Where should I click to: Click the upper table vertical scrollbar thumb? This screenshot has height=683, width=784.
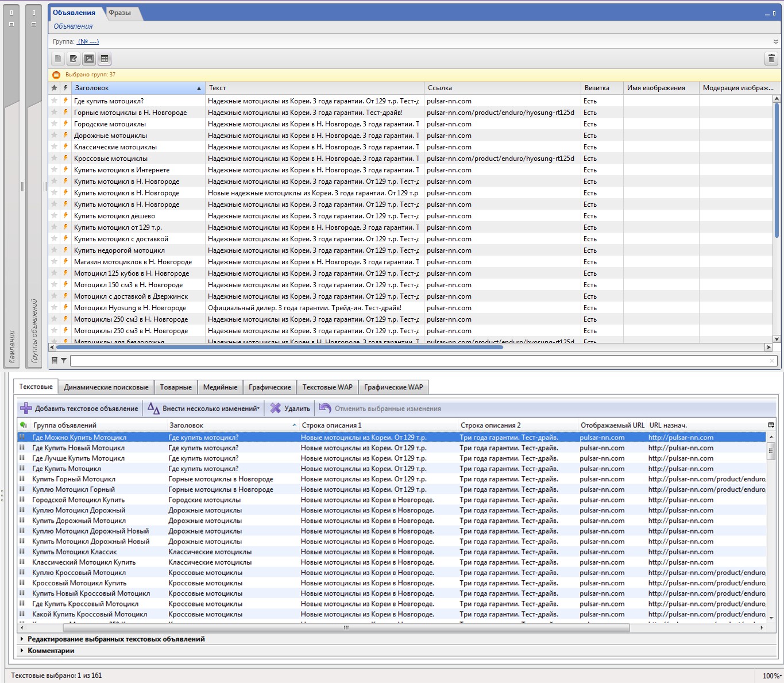tap(777, 170)
